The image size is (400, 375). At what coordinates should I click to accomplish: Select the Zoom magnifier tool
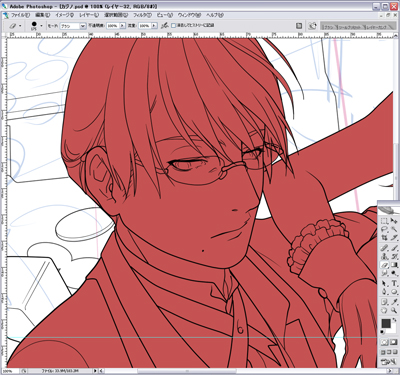click(394, 311)
